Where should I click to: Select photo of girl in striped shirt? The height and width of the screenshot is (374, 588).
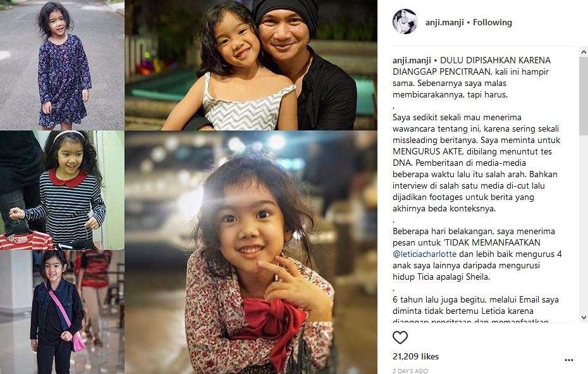coord(62,190)
